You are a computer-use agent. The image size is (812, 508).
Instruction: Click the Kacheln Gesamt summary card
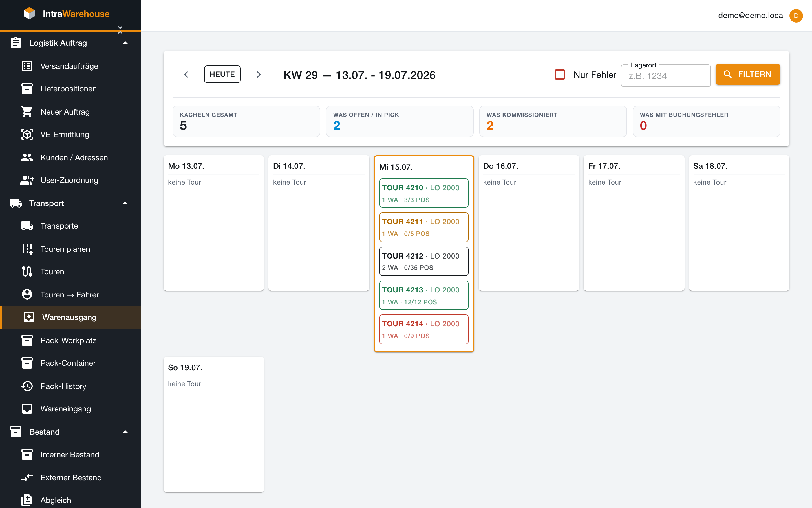tap(246, 121)
